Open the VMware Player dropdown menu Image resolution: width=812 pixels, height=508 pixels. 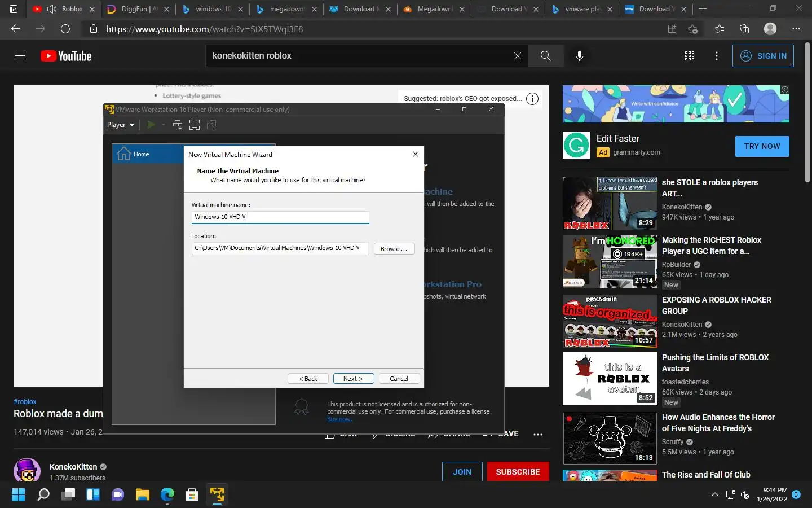pyautogui.click(x=121, y=125)
